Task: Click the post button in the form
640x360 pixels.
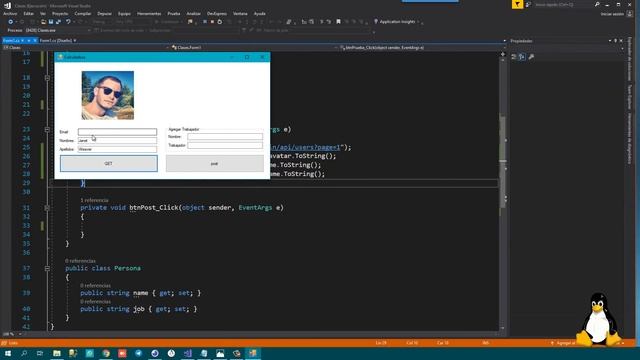Action: [x=215, y=164]
